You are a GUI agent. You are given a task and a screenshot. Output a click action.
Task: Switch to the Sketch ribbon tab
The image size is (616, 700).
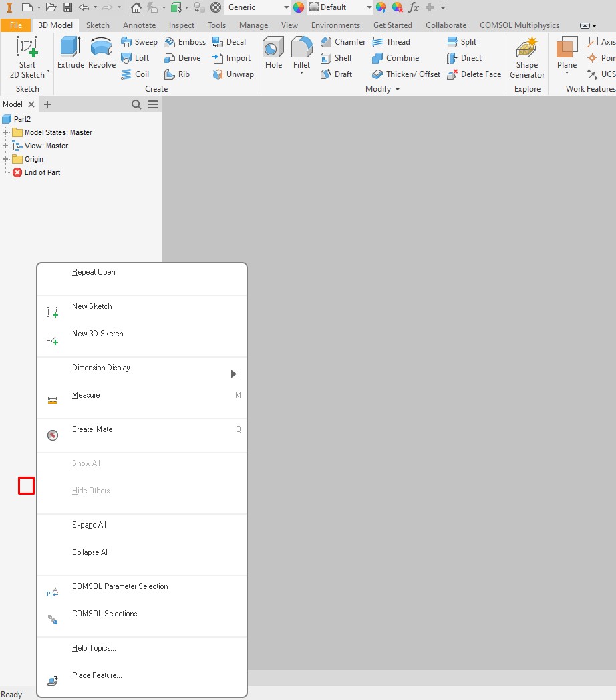pyautogui.click(x=98, y=25)
